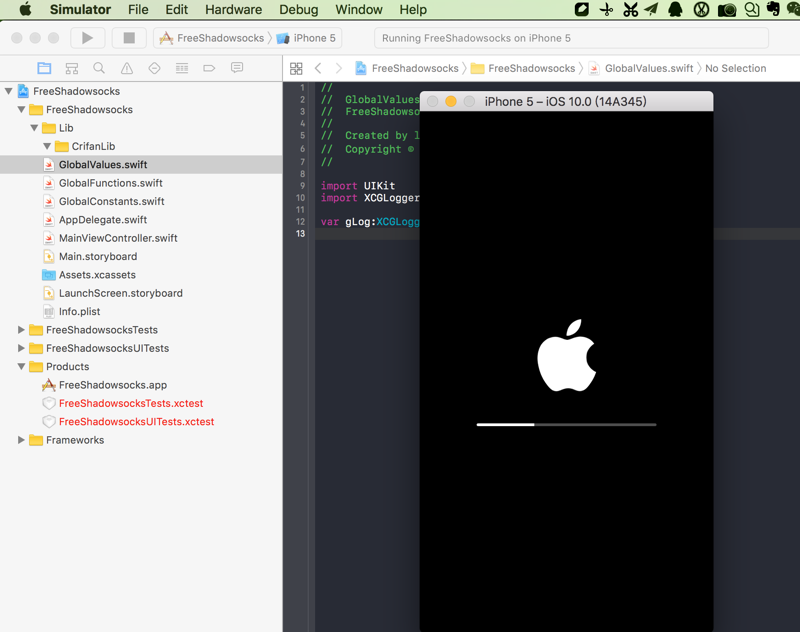Open the Symbol navigator hierarchy icon
800x632 pixels.
coord(71,68)
